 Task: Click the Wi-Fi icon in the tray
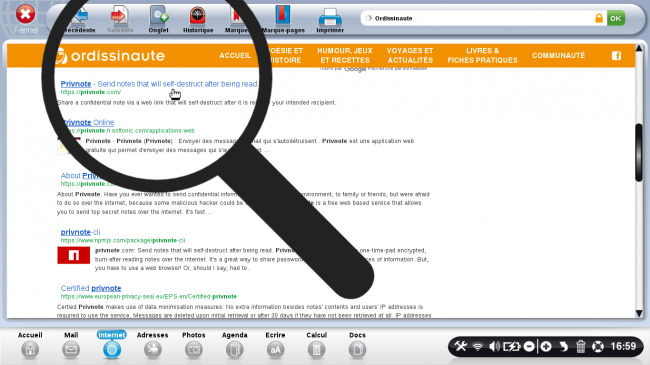pyautogui.click(x=478, y=346)
